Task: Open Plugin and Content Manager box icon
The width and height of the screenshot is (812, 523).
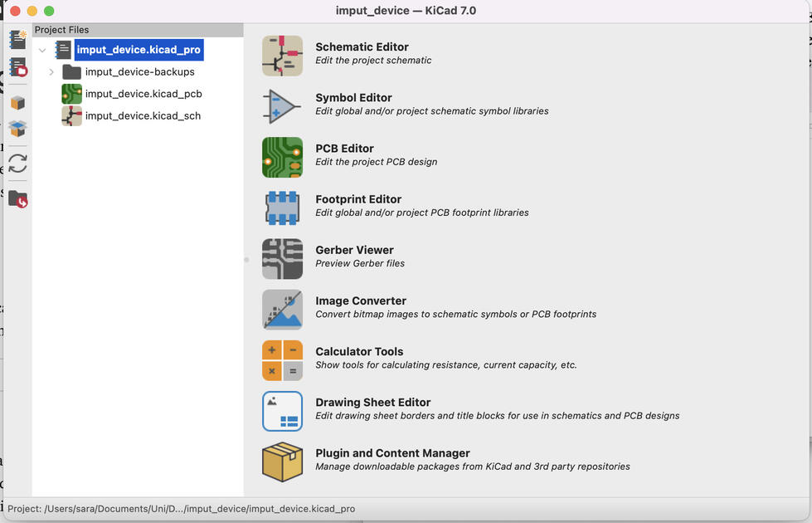Action: [282, 462]
